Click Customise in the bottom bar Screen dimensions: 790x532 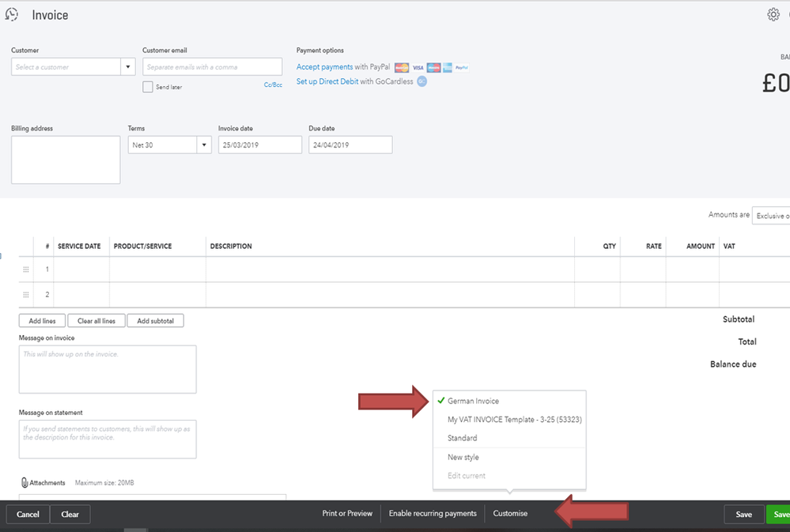tap(510, 513)
